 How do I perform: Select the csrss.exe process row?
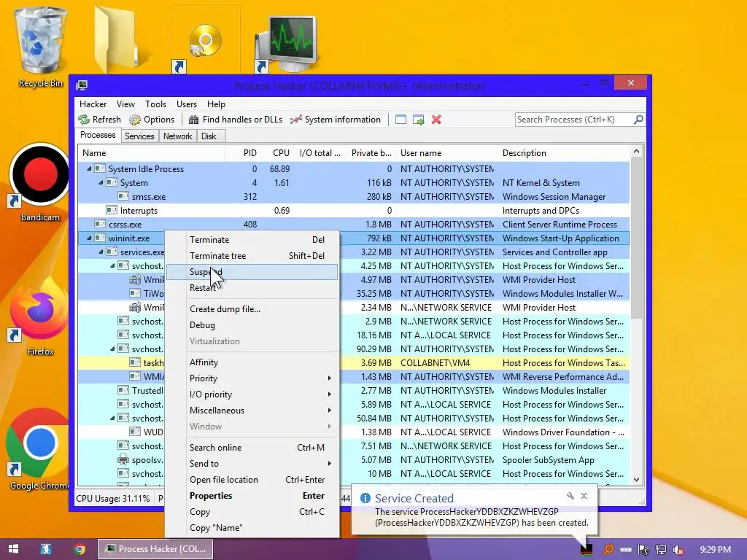(x=354, y=225)
